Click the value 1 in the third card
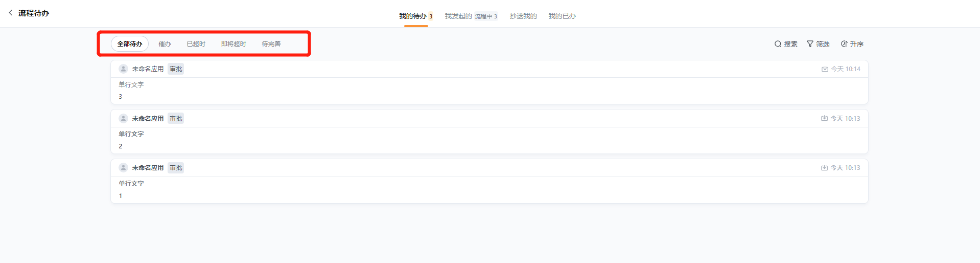 (121, 195)
